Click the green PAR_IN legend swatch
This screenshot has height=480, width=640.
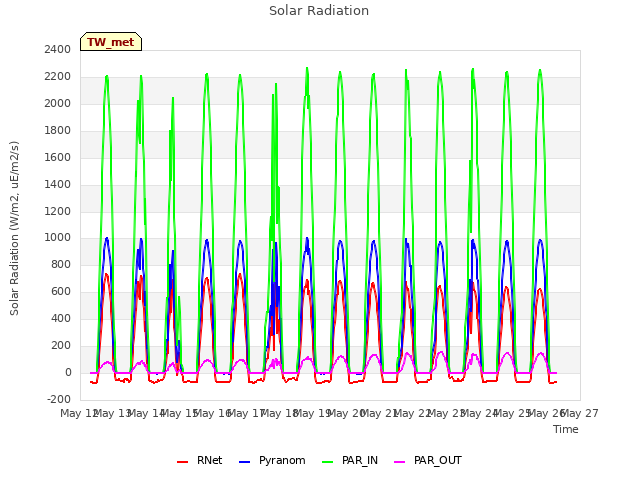click(x=327, y=462)
